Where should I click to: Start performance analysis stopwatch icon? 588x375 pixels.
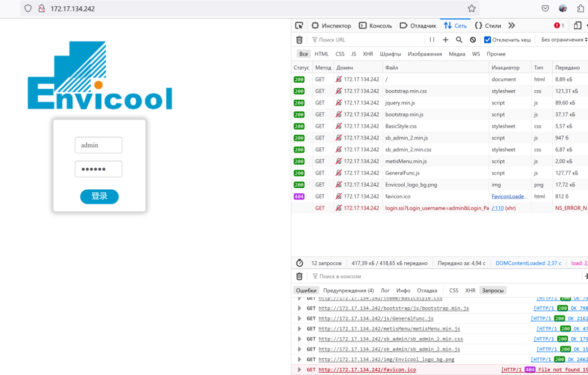299,263
